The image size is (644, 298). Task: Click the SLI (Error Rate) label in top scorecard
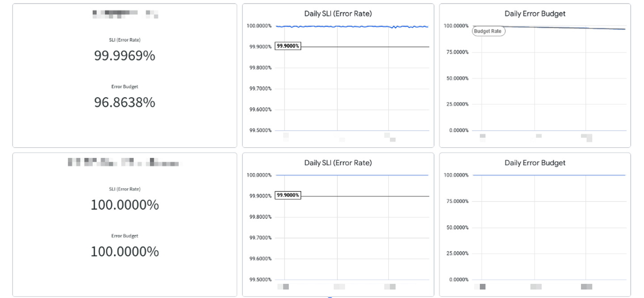pyautogui.click(x=124, y=40)
